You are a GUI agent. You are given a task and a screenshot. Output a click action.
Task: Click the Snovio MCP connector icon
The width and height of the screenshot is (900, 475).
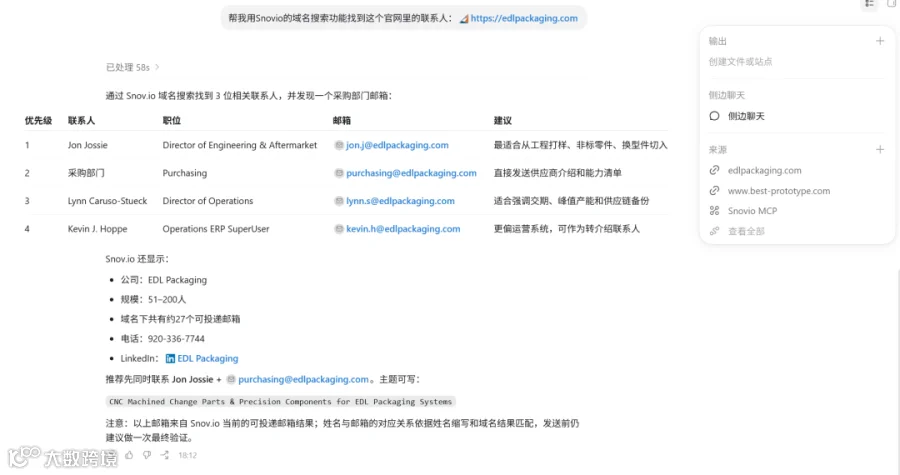[x=714, y=211]
